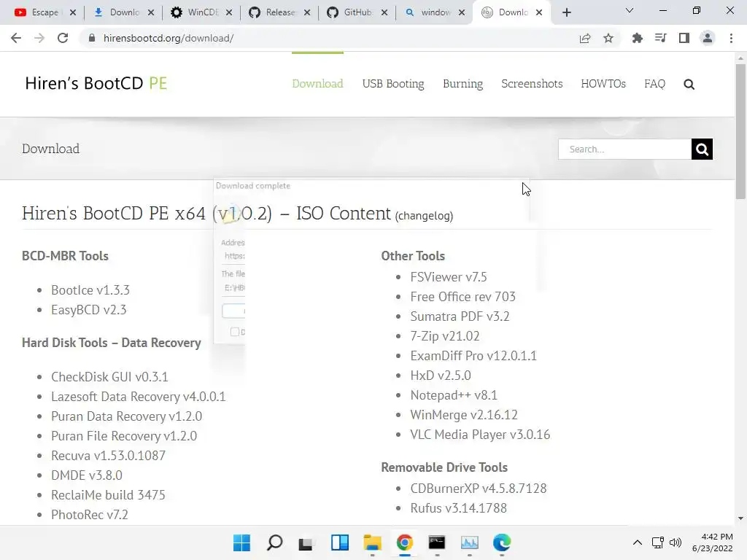Submit search with black magnifier button
747x560 pixels.
[702, 149]
